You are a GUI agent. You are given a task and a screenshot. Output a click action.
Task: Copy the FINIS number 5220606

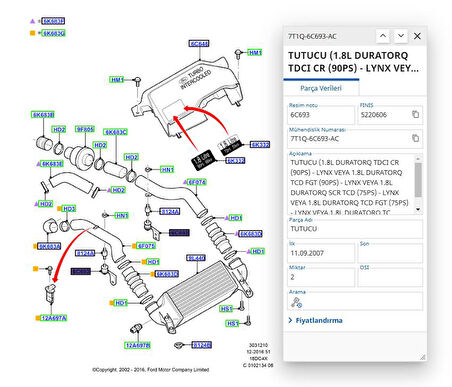click(x=415, y=114)
